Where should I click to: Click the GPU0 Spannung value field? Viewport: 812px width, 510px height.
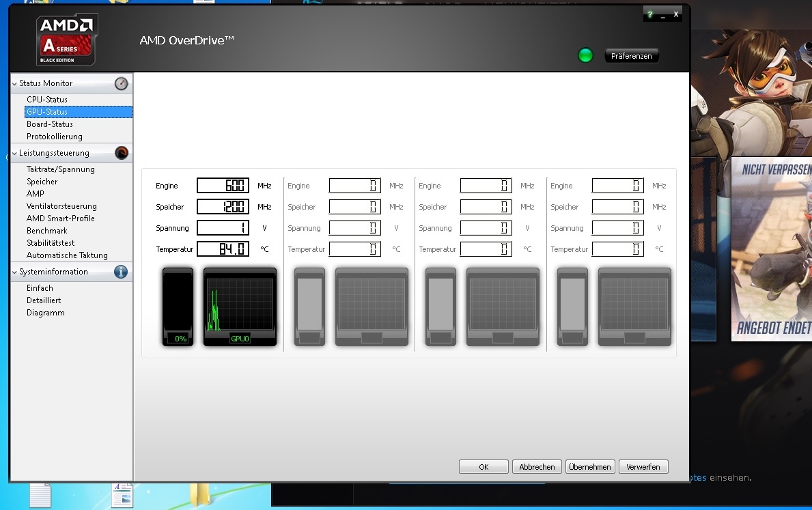point(223,228)
